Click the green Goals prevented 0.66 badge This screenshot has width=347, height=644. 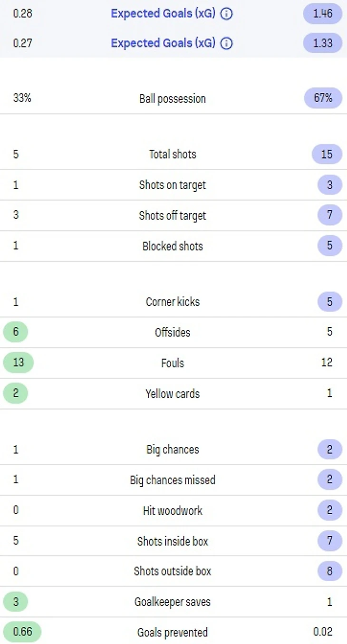pos(22,633)
